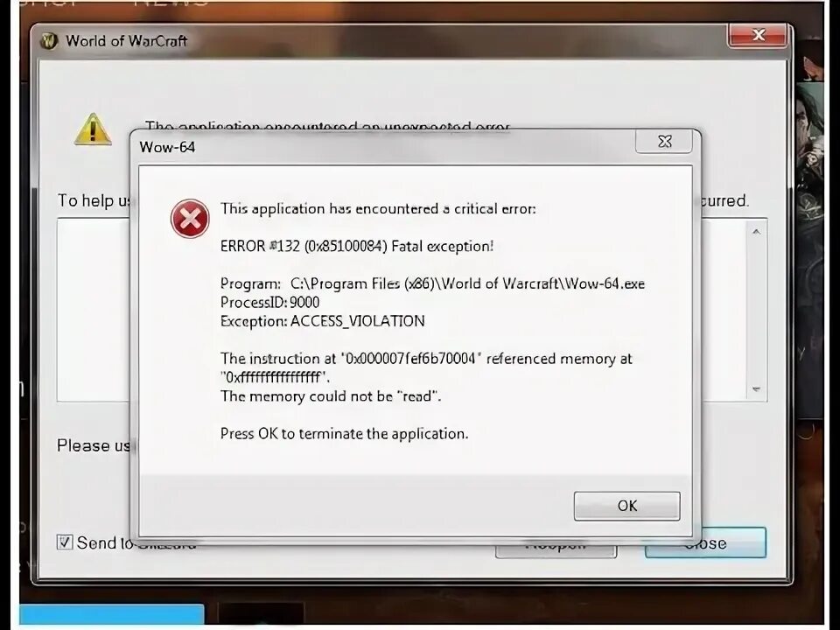Click the scrollbar up arrow in description box
The height and width of the screenshot is (630, 840).
pos(756,232)
